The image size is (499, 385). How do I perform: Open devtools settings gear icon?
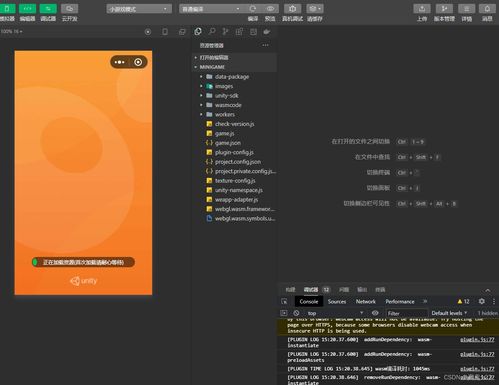[x=482, y=301]
